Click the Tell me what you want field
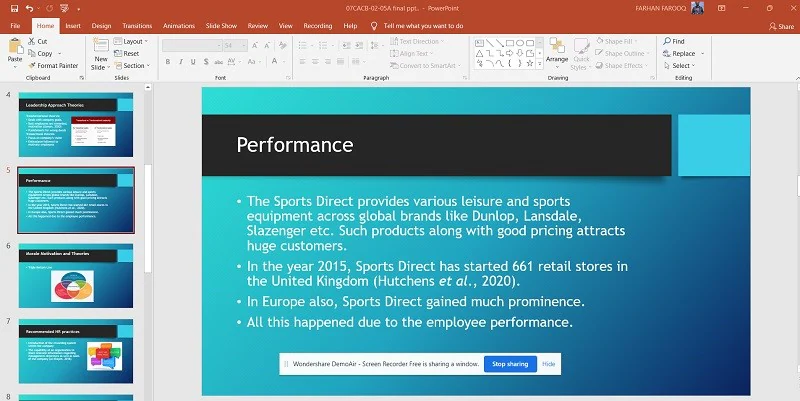800x401 pixels. 417,26
